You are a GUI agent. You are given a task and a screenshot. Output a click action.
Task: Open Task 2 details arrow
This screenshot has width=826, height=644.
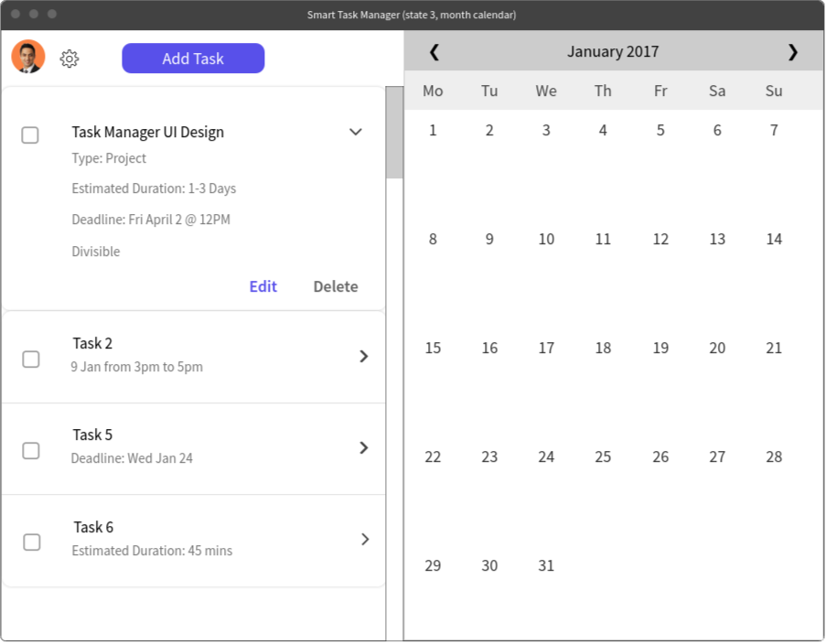pyautogui.click(x=363, y=356)
